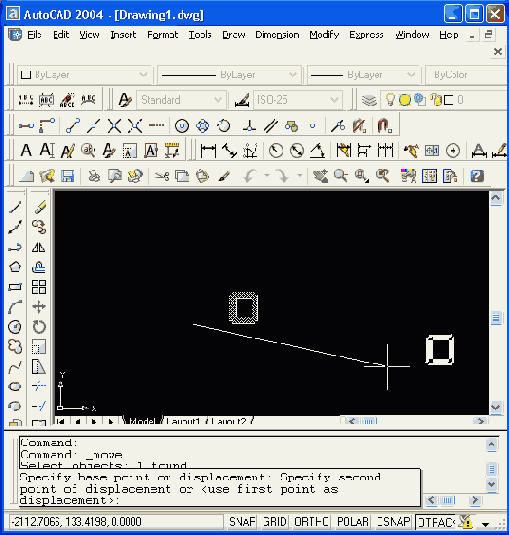The image size is (509, 535).
Task: Open the File menu
Action: coord(34,34)
